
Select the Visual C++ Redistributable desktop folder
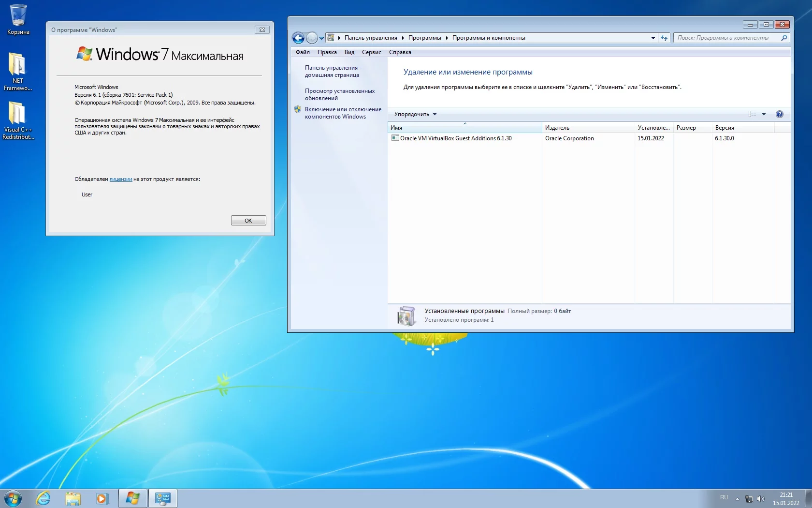point(18,120)
